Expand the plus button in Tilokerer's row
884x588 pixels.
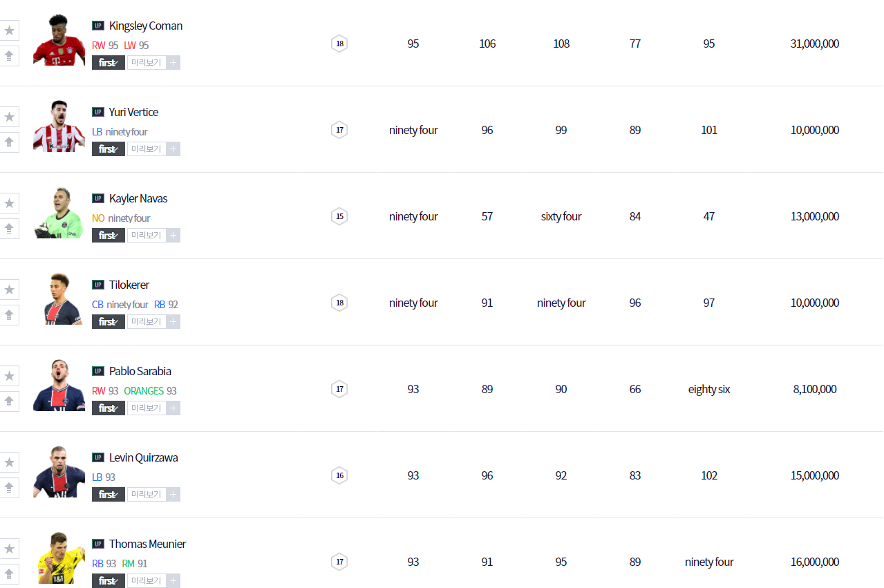(x=173, y=321)
